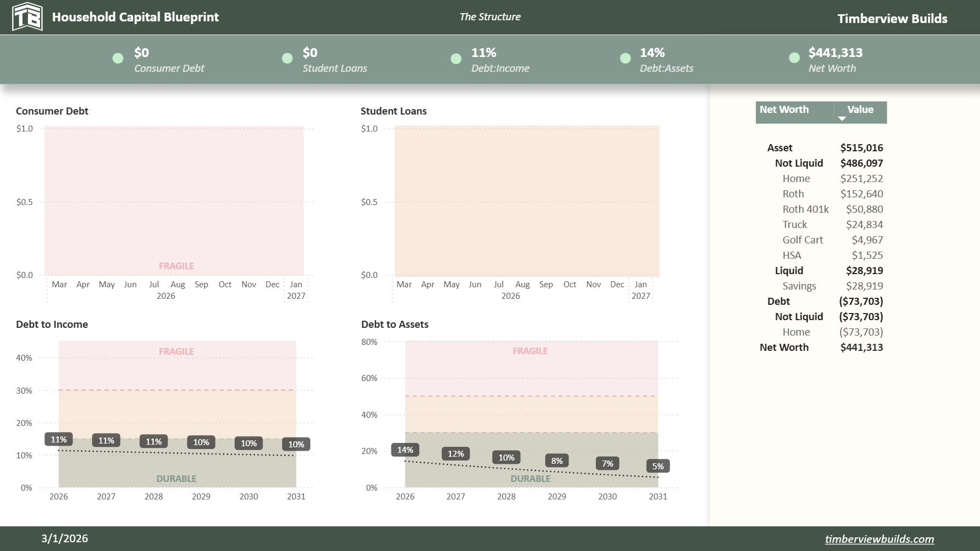Click the green indicator beside $441,313 Net Worth
This screenshot has height=551, width=980.
[794, 58]
